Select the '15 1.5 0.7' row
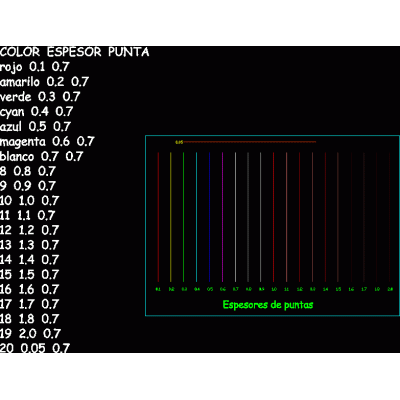400x400 pixels. [30, 274]
